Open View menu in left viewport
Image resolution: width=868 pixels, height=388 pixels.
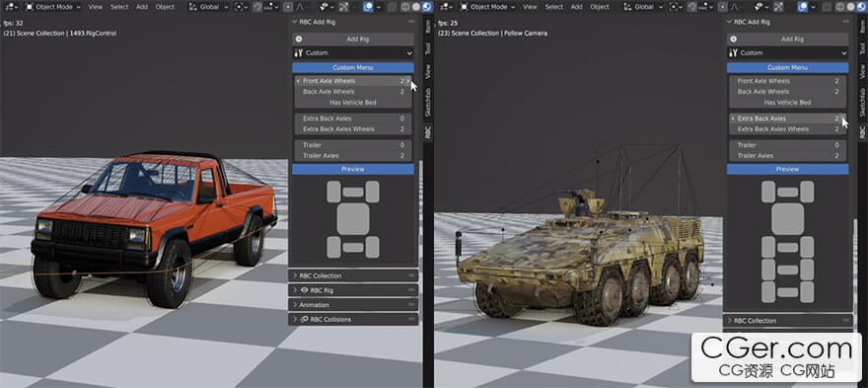[96, 7]
